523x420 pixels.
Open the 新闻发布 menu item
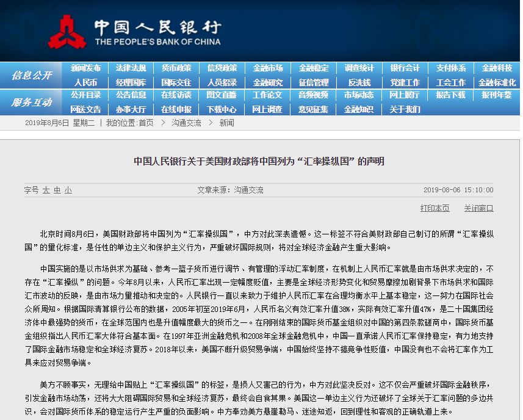(85, 68)
